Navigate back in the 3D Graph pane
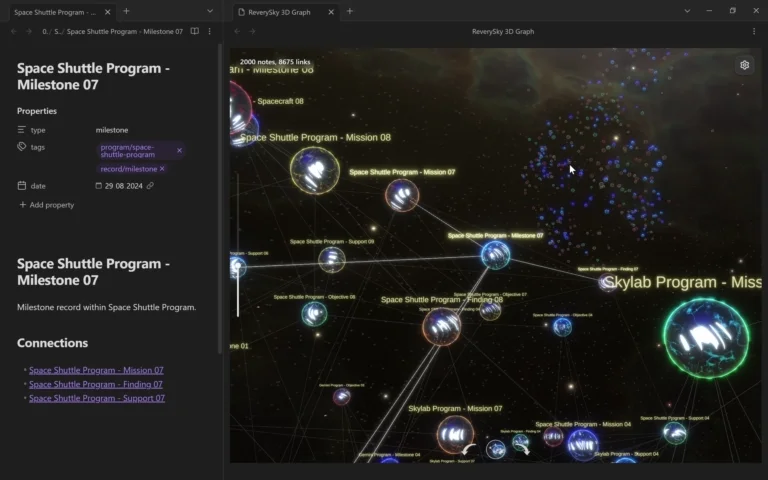768x480 pixels. click(237, 31)
